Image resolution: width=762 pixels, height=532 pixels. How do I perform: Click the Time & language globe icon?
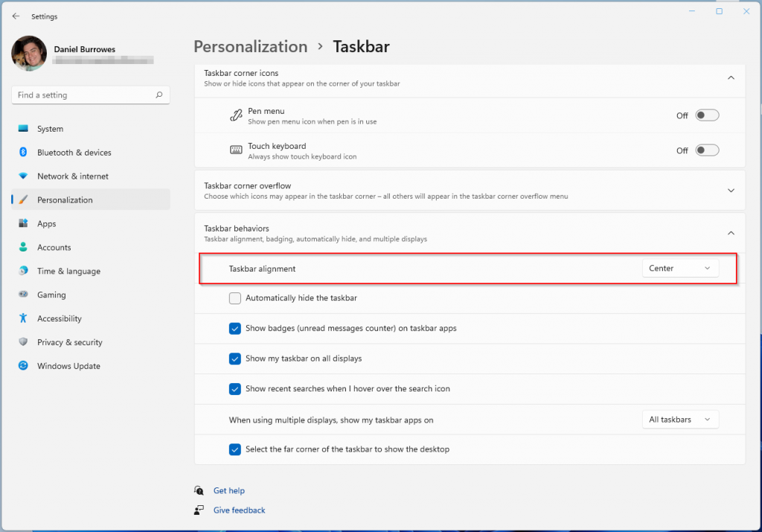(x=23, y=271)
